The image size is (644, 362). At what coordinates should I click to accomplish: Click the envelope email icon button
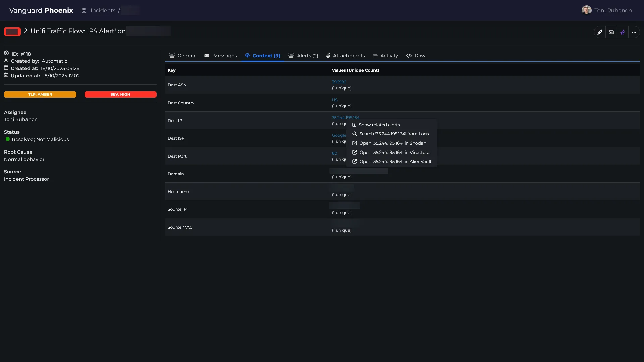tap(611, 32)
